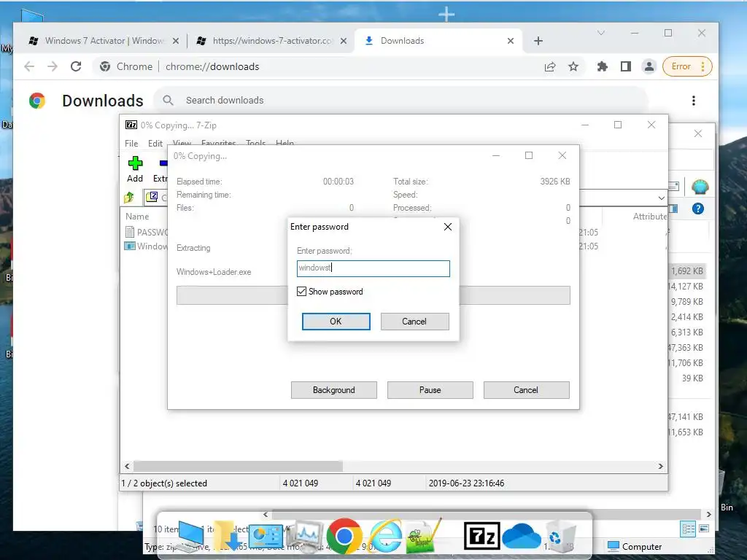
Task: Open a new Chrome tab
Action: point(538,41)
